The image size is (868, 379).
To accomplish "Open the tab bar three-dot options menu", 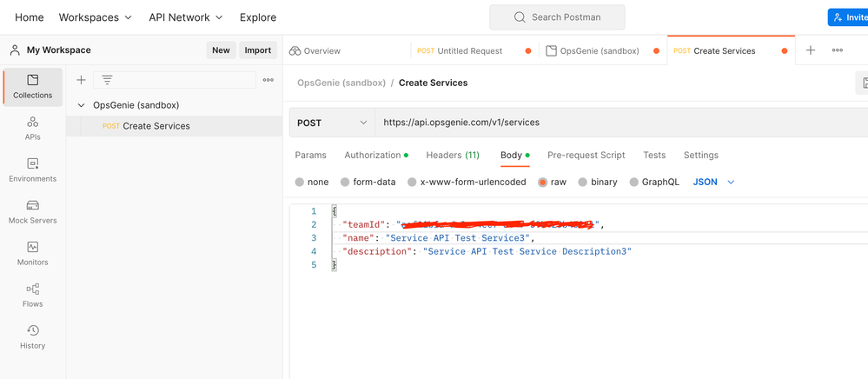I will [838, 50].
